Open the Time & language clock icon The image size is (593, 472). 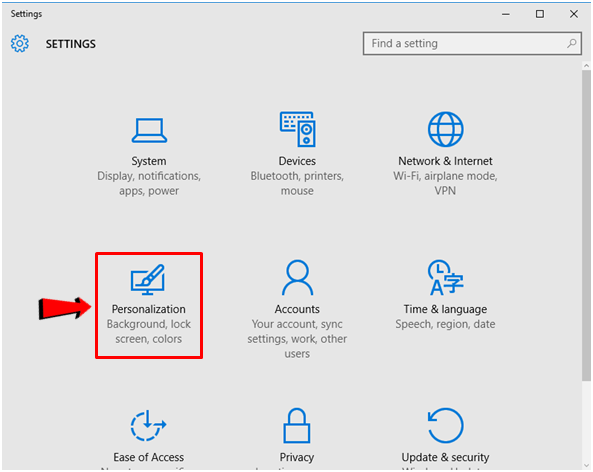point(446,277)
